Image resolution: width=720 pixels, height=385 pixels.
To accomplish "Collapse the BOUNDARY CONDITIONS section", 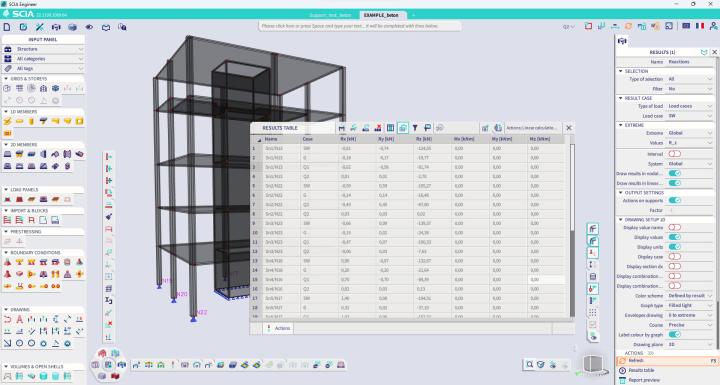I will click(x=6, y=253).
